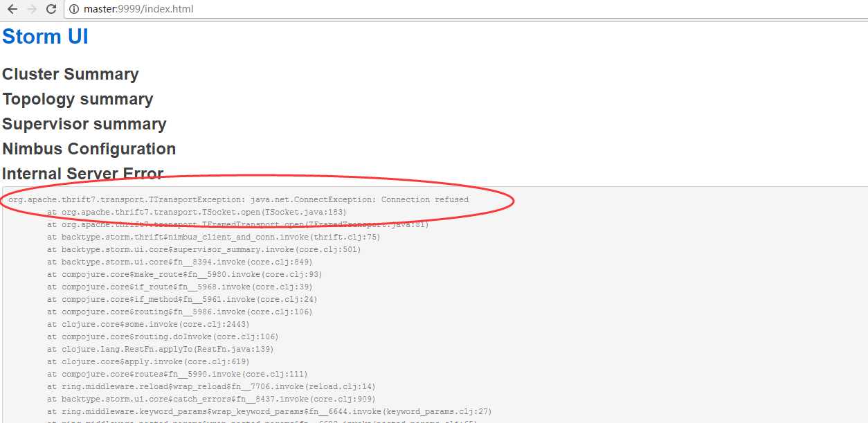Reload the page with the refresh icon
The width and height of the screenshot is (868, 423).
tap(51, 9)
